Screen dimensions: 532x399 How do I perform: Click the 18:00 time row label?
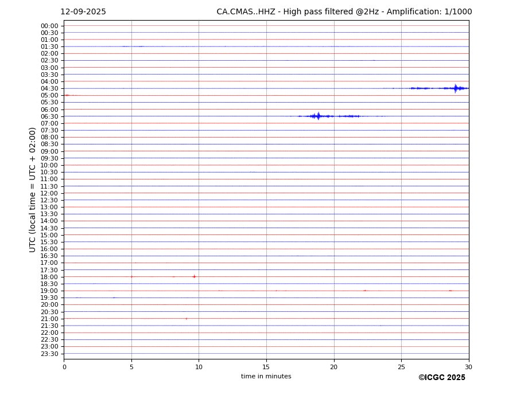click(x=49, y=277)
